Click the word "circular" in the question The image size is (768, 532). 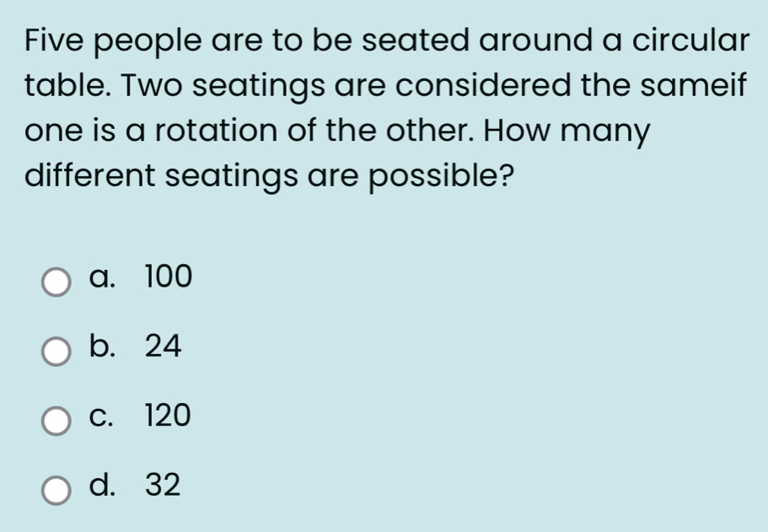690,40
